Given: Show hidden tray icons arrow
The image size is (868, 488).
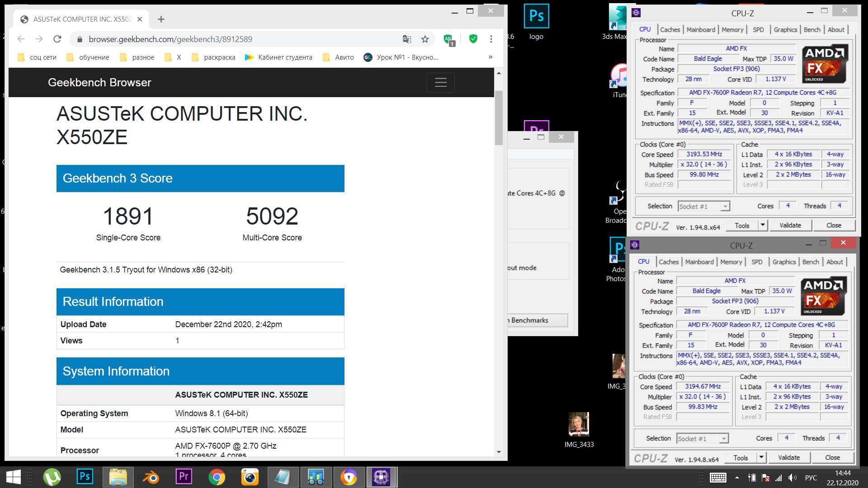Looking at the screenshot, I should click(737, 478).
